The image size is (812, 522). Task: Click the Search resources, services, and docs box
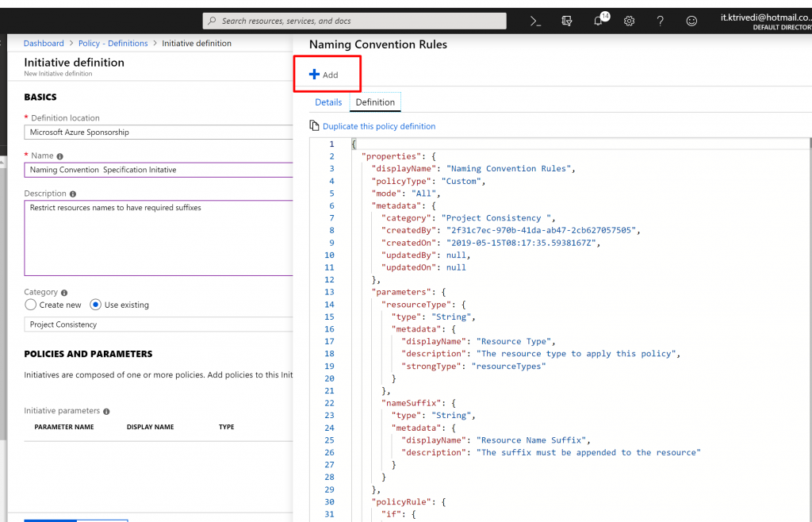[354, 21]
